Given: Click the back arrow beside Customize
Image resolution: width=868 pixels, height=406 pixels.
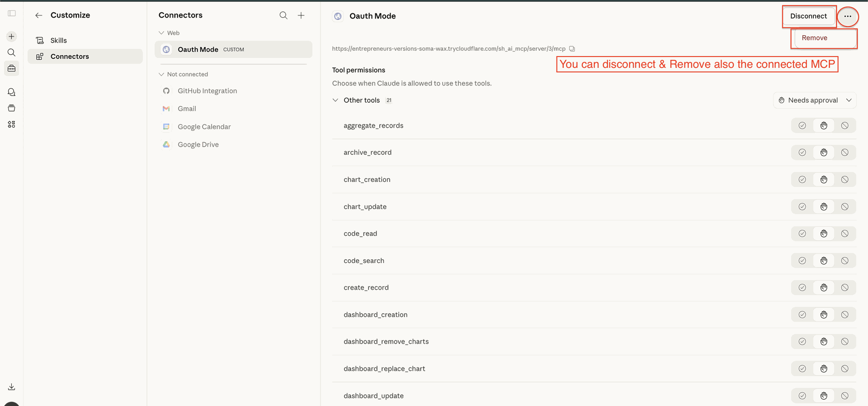Looking at the screenshot, I should 39,15.
